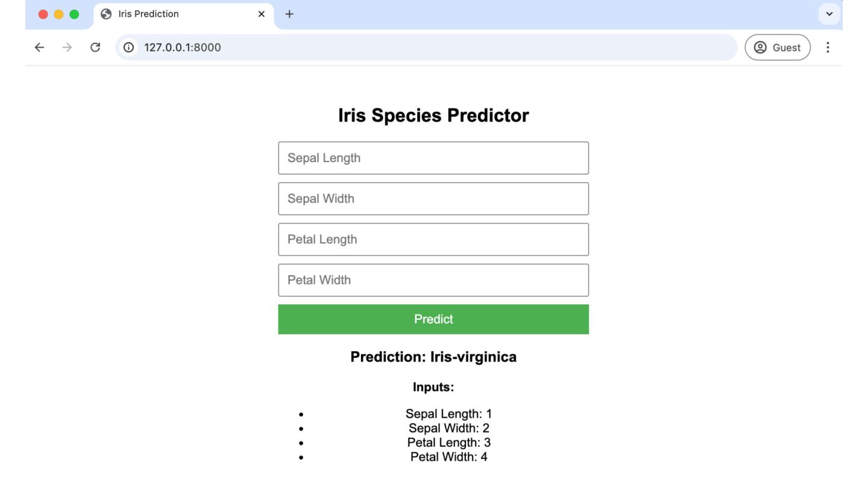Focus the Sepal Length input field
This screenshot has height=488, width=868.
pos(433,158)
